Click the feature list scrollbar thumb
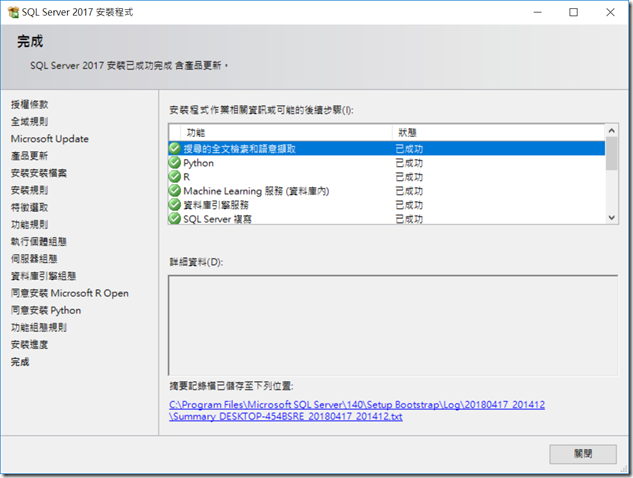Viewport: 633px width, 478px height. click(x=612, y=153)
